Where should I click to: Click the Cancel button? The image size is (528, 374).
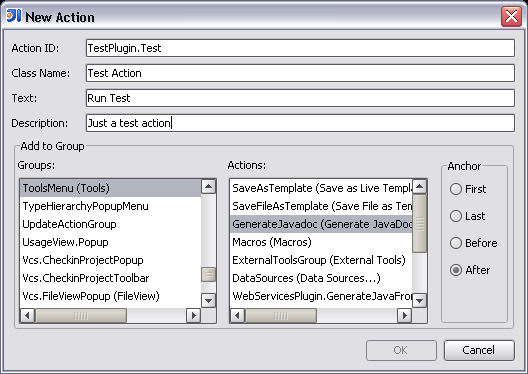pyautogui.click(x=479, y=350)
